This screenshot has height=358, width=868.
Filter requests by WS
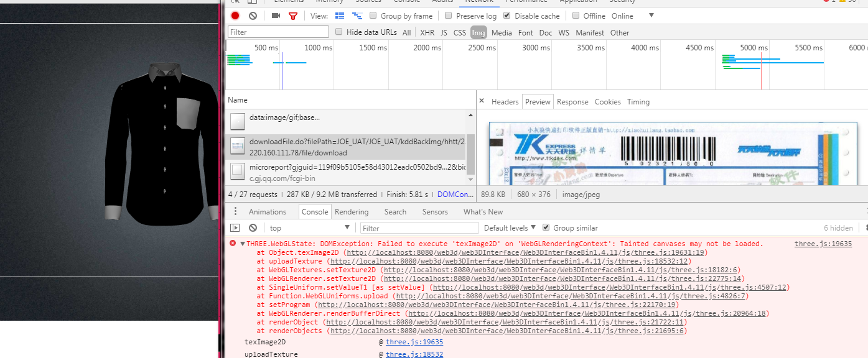coord(564,32)
